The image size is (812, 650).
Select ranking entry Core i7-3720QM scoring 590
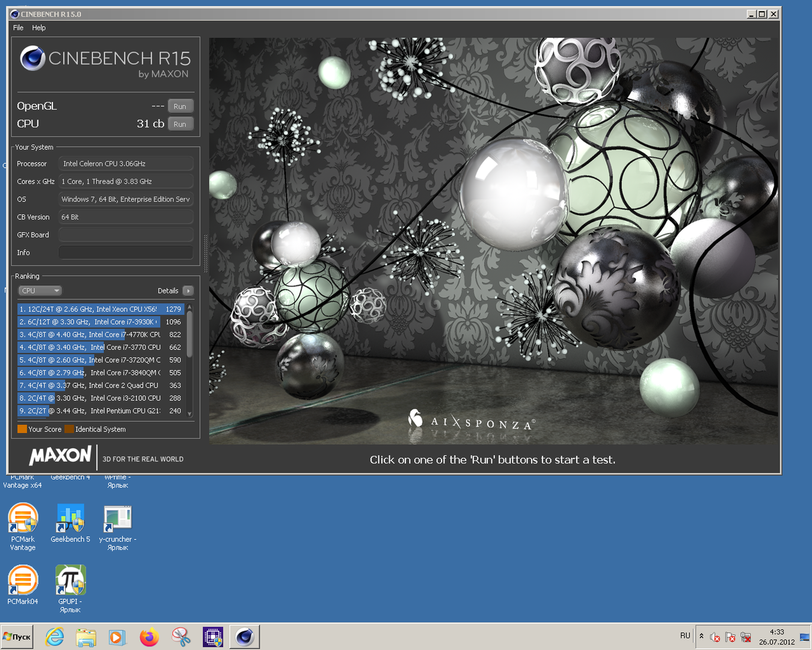pyautogui.click(x=100, y=360)
